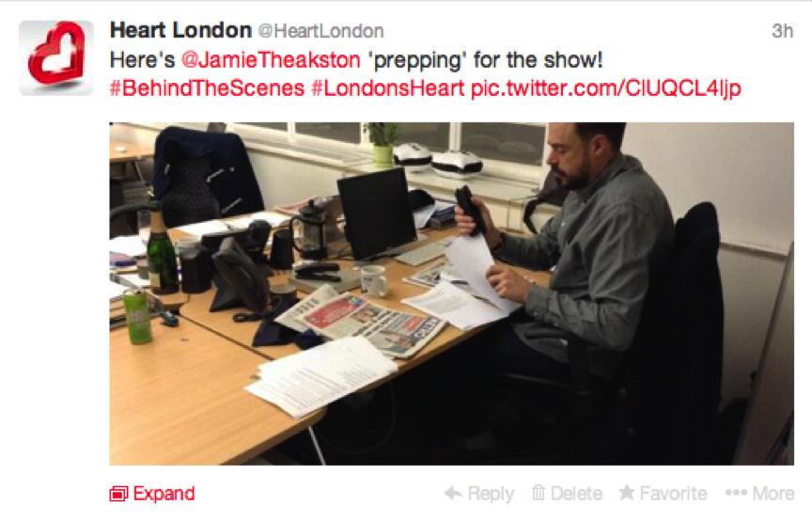Click the Reply text label

491,494
